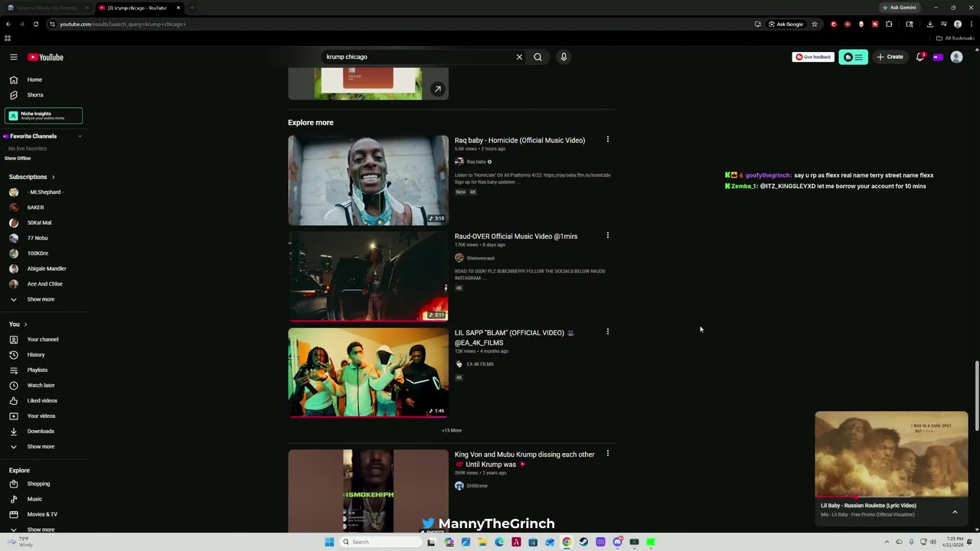Click Ask Google in the address bar
980x551 pixels.
[x=786, y=24]
